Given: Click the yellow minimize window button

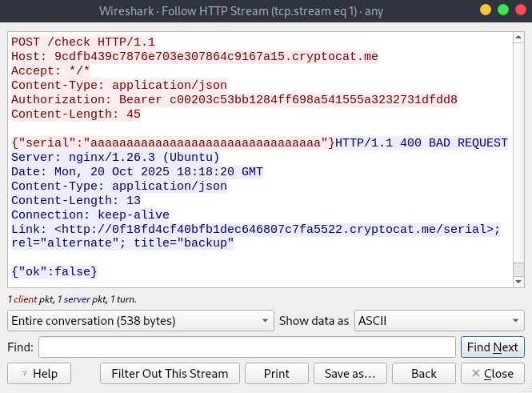Looking at the screenshot, I should coord(486,10).
